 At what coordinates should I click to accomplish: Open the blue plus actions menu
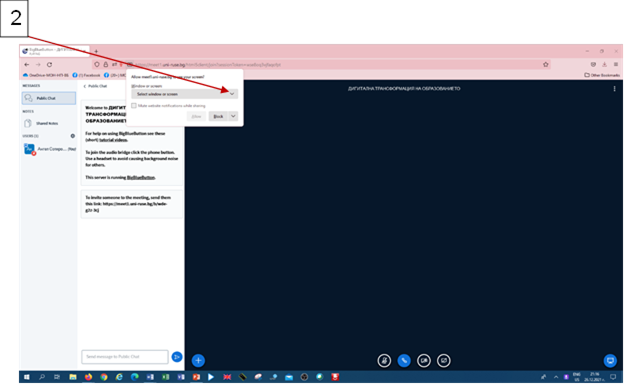(198, 361)
